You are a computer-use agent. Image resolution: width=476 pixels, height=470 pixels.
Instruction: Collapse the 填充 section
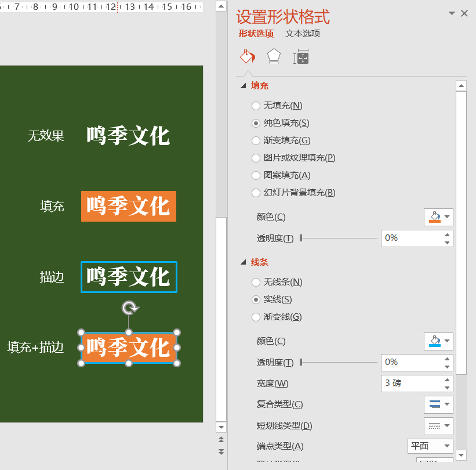(243, 86)
